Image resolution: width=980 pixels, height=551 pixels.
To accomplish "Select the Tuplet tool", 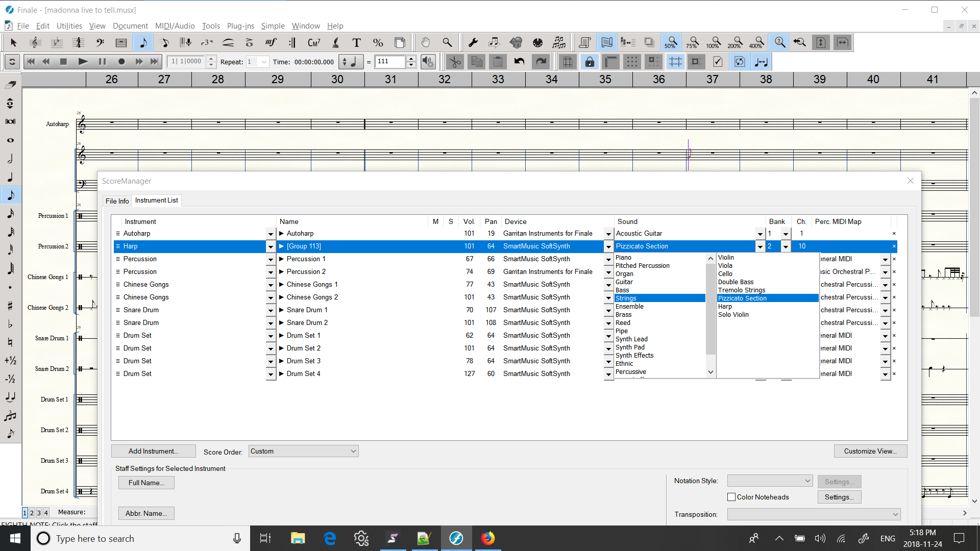I will pyautogui.click(x=207, y=43).
